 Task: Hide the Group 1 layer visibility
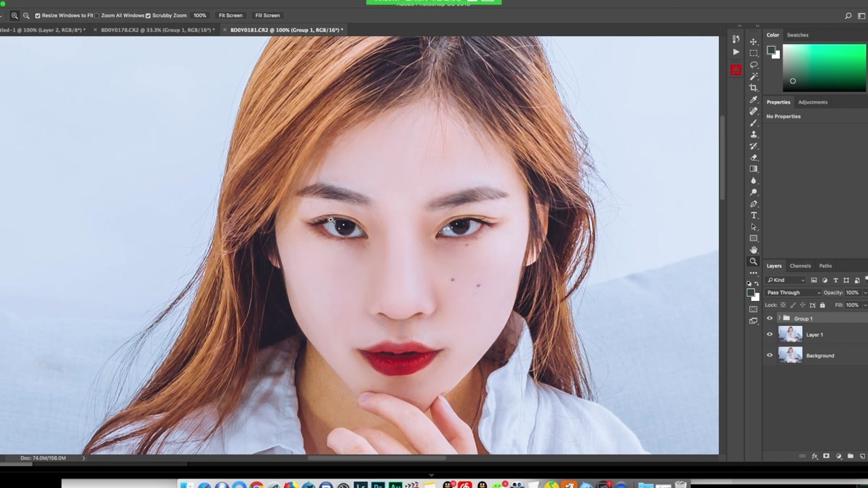[x=770, y=319]
